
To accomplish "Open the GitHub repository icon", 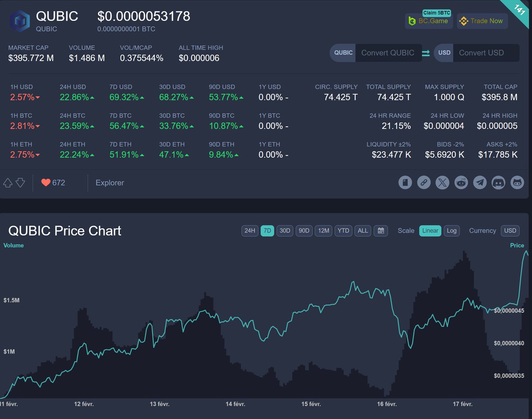I will (517, 182).
